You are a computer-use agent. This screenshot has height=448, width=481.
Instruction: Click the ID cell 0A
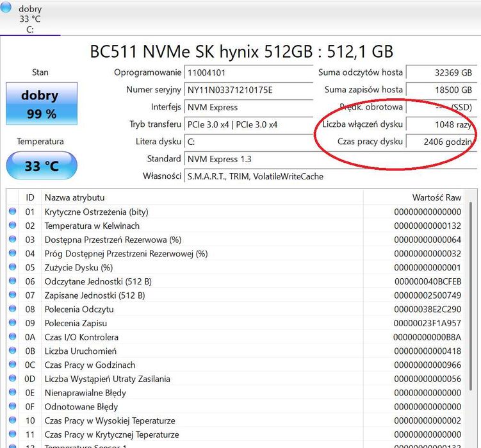pos(30,337)
